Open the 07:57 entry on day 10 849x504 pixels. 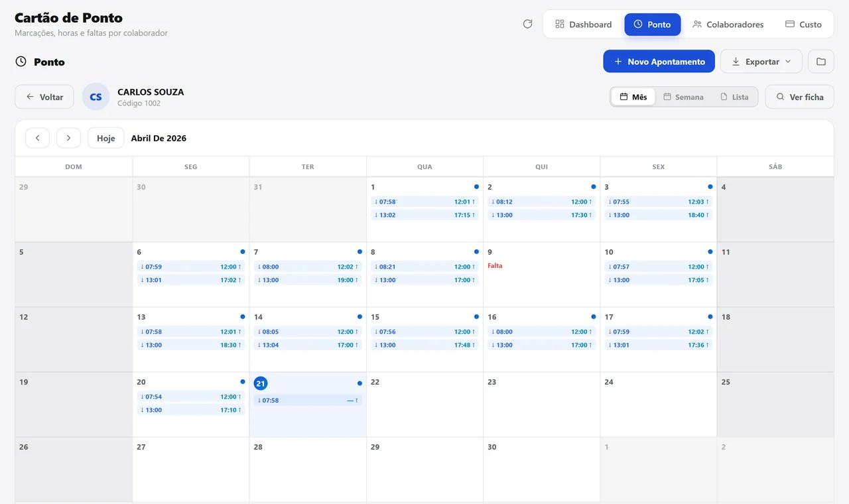[658, 267]
